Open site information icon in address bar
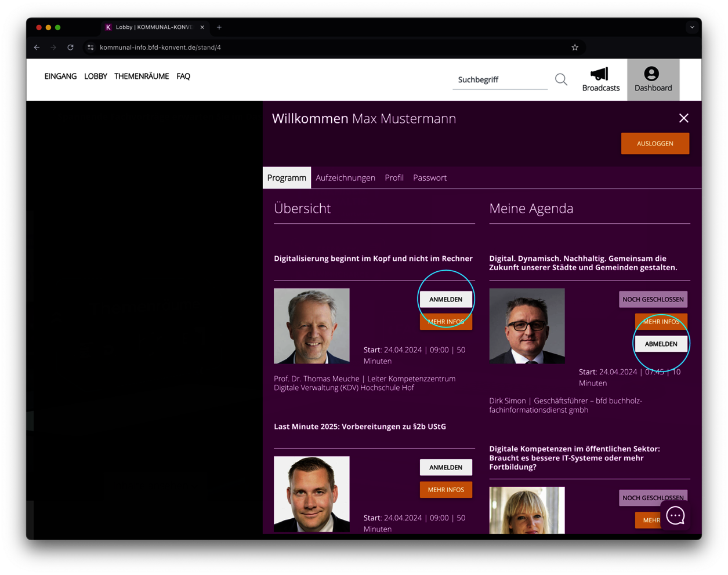The width and height of the screenshot is (728, 575). coord(90,48)
